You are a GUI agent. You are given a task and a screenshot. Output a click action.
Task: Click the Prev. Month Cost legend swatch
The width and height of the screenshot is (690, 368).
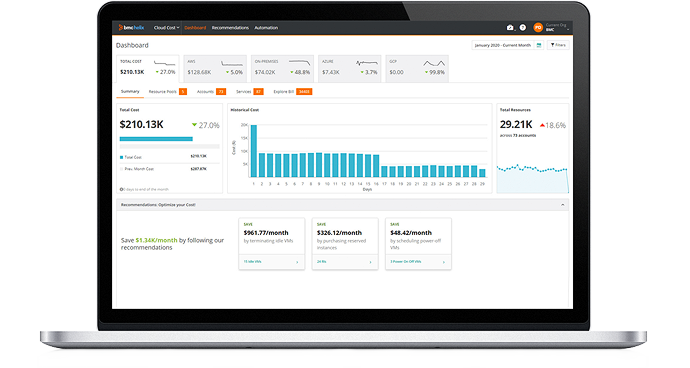(x=121, y=169)
